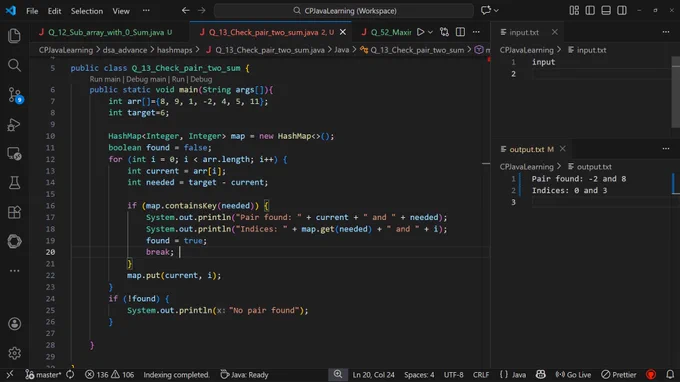The height and width of the screenshot is (382, 680).
Task: Click dsa_advance in the breadcrumb
Action: (125, 50)
